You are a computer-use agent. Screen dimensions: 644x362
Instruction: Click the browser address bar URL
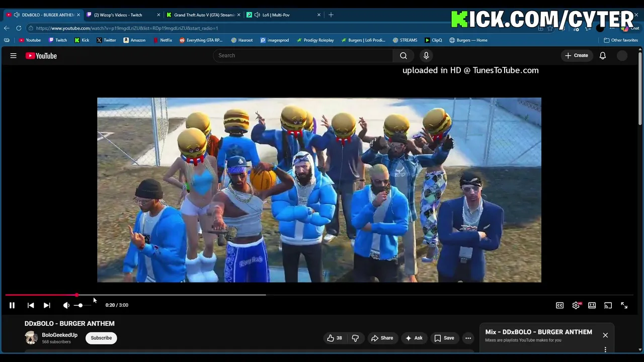(127, 28)
